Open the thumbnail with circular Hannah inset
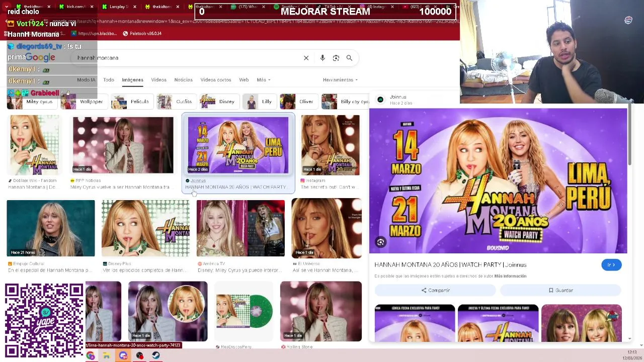Screen dimensions: 644x362 point(168,311)
